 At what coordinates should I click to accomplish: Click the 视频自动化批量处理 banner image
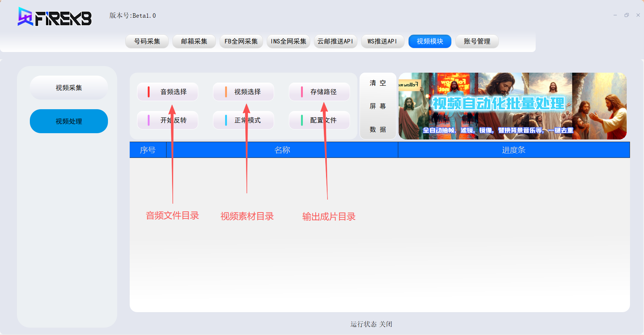[x=512, y=106]
